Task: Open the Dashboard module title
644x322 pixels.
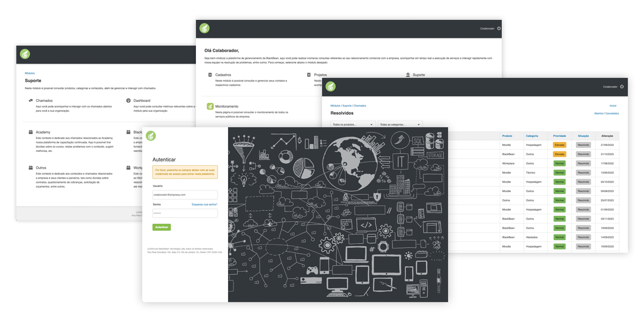Action: pos(142,101)
